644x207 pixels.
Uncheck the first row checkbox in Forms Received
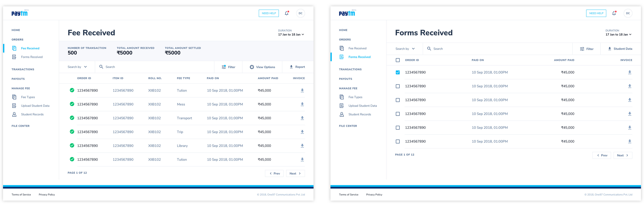point(398,72)
